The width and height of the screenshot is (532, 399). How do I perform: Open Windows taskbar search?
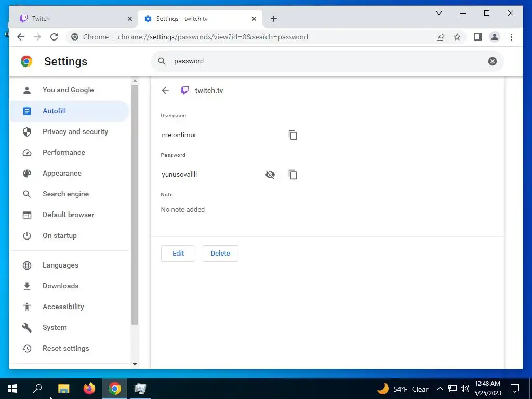click(37, 389)
